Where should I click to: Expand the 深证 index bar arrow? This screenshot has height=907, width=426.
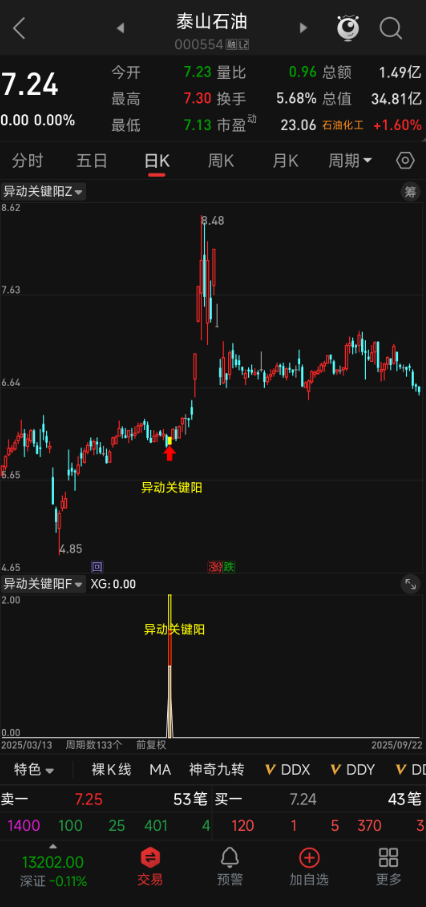coord(54,846)
